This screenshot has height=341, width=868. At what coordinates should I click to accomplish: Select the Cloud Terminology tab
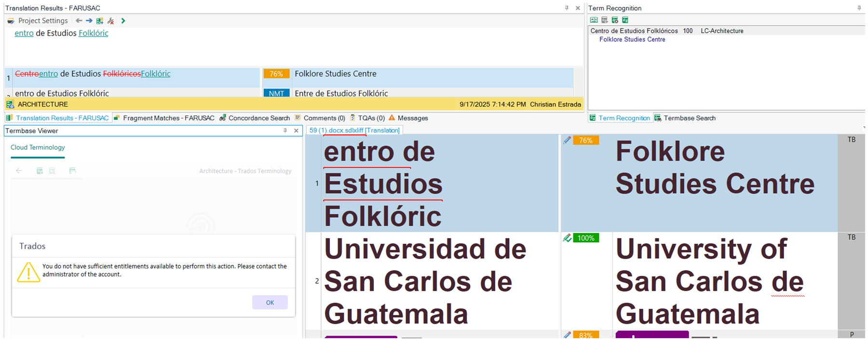(38, 147)
